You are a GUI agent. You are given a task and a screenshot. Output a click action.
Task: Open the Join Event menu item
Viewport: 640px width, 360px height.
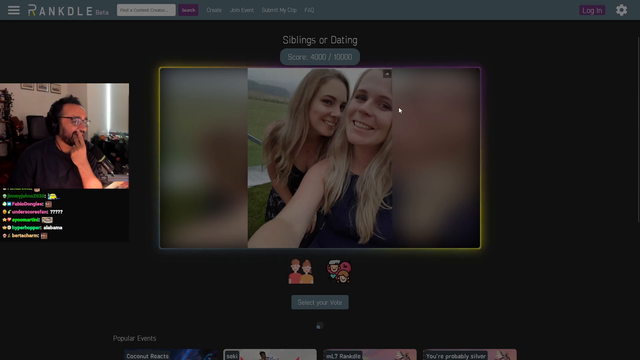click(242, 10)
